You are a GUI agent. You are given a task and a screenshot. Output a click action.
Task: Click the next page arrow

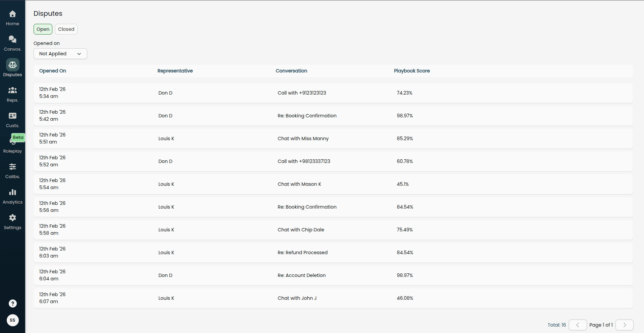tap(625, 325)
